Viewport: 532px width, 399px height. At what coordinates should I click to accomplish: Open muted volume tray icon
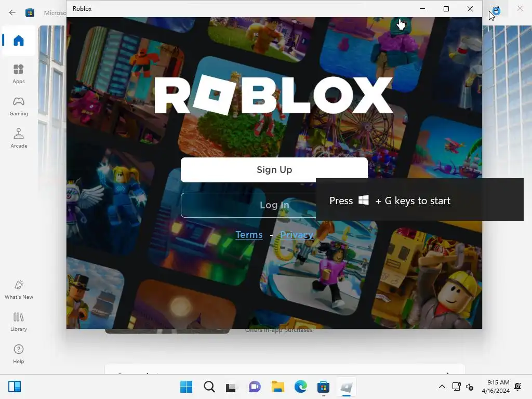470,387
